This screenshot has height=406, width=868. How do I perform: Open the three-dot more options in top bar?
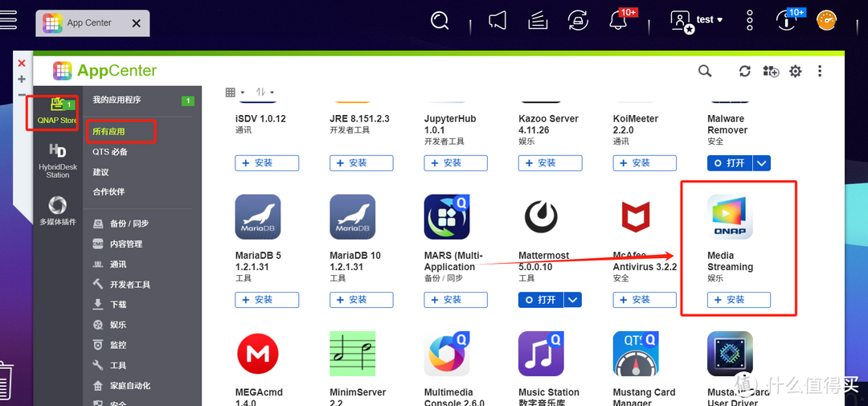(x=750, y=20)
